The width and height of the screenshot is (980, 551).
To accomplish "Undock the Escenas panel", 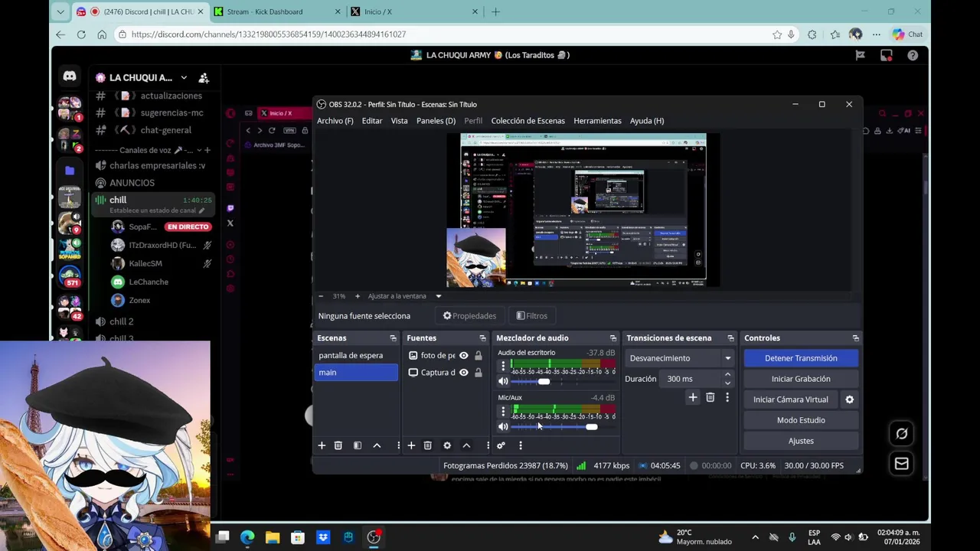I will coord(393,338).
